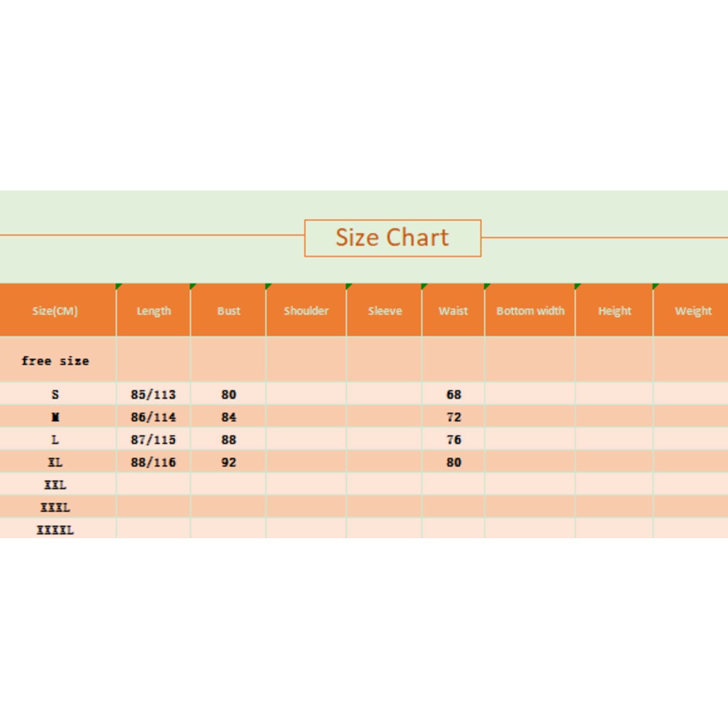Click the green comment marker on Weight
This screenshot has width=728, height=728.
coord(655,286)
